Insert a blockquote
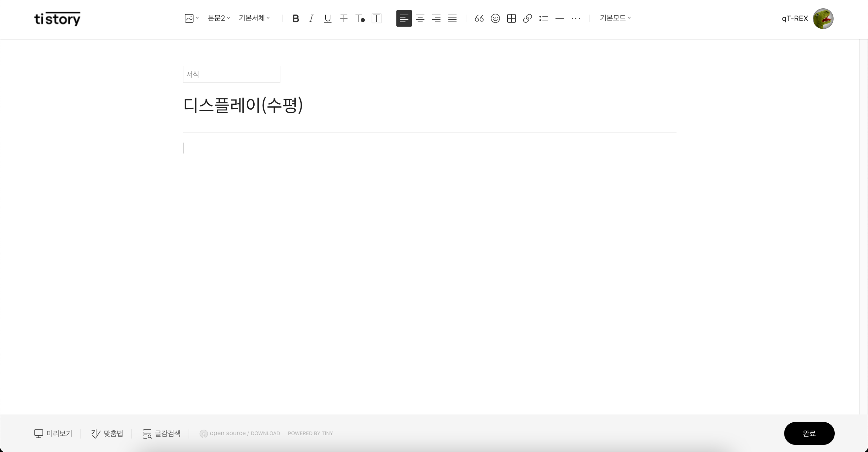Image resolution: width=868 pixels, height=452 pixels. [x=479, y=18]
